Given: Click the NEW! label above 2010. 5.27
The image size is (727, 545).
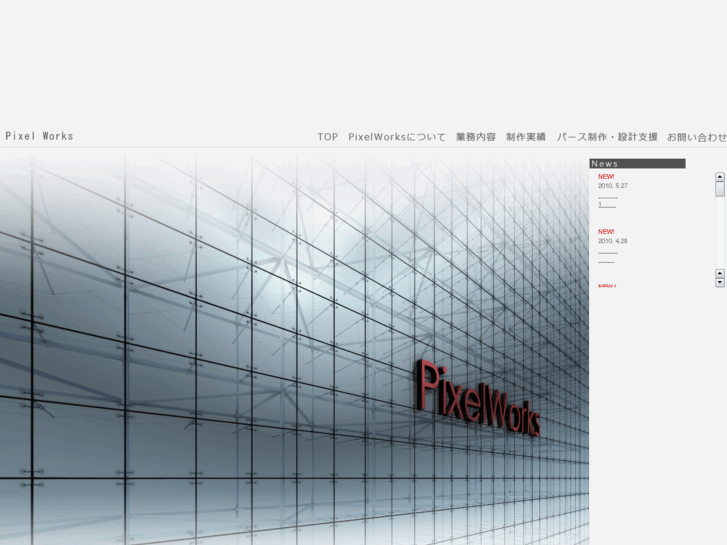Looking at the screenshot, I should click(606, 177).
